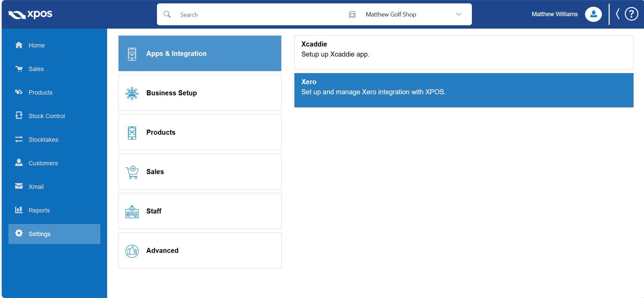Click the Settings gear icon in sidebar
644x298 pixels.
tap(19, 233)
